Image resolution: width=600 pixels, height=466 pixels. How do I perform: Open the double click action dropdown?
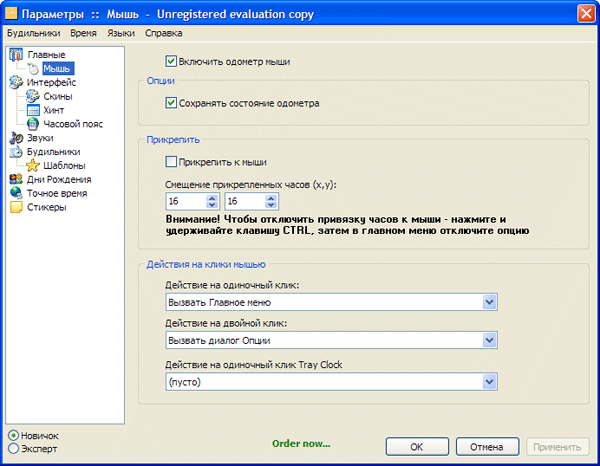point(489,340)
